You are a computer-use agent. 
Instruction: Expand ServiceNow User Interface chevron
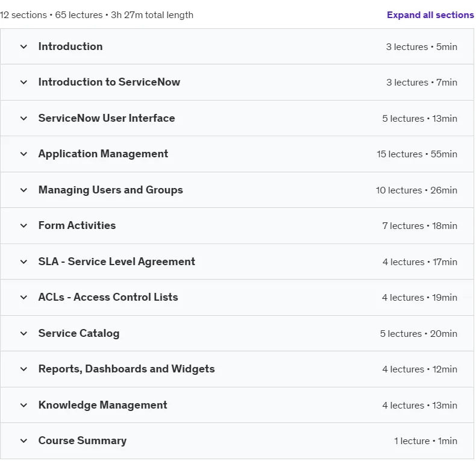(23, 119)
